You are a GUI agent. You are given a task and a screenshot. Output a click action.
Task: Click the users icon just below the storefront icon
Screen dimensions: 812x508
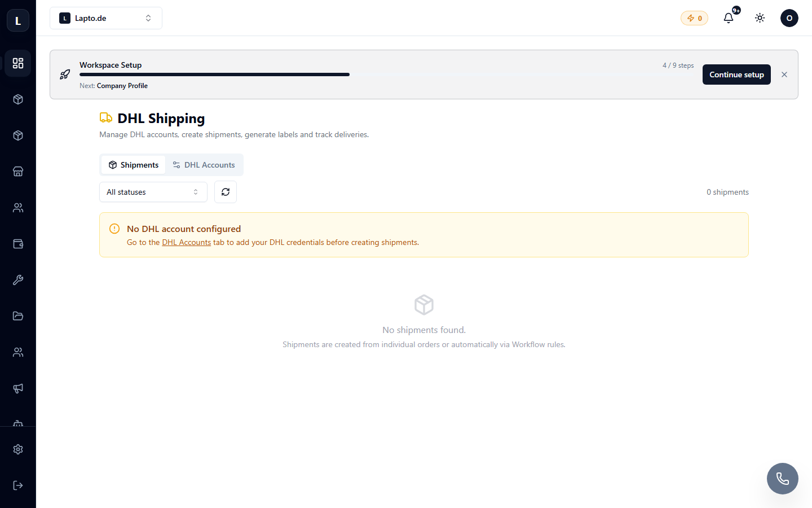point(18,208)
